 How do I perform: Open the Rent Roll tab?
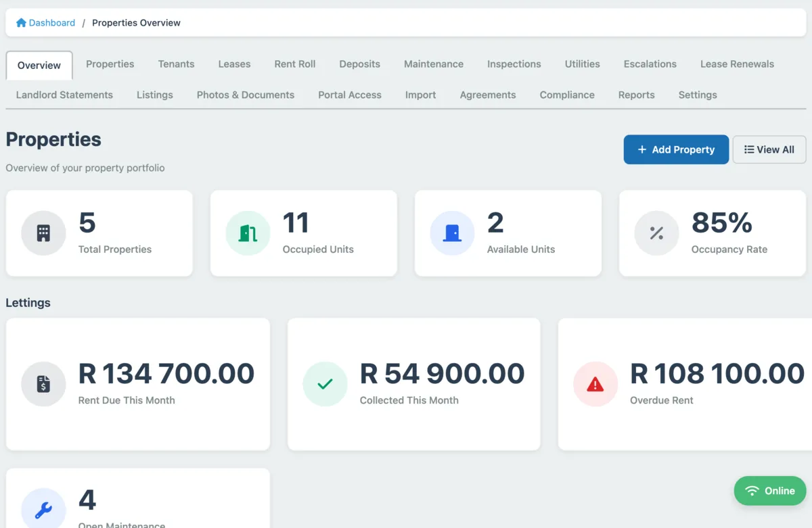[x=295, y=64]
